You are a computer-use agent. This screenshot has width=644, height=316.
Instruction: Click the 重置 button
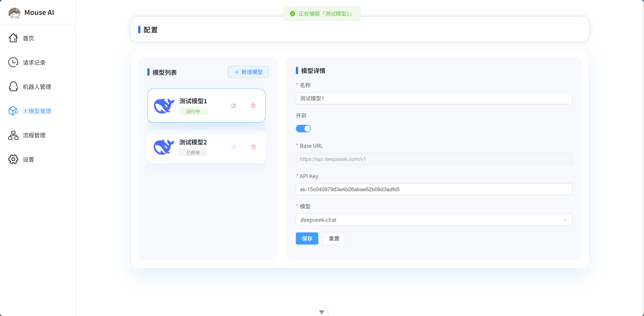[334, 238]
